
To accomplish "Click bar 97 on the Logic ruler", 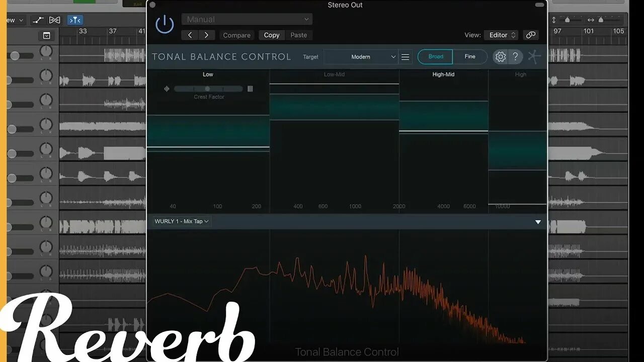I will point(557,31).
